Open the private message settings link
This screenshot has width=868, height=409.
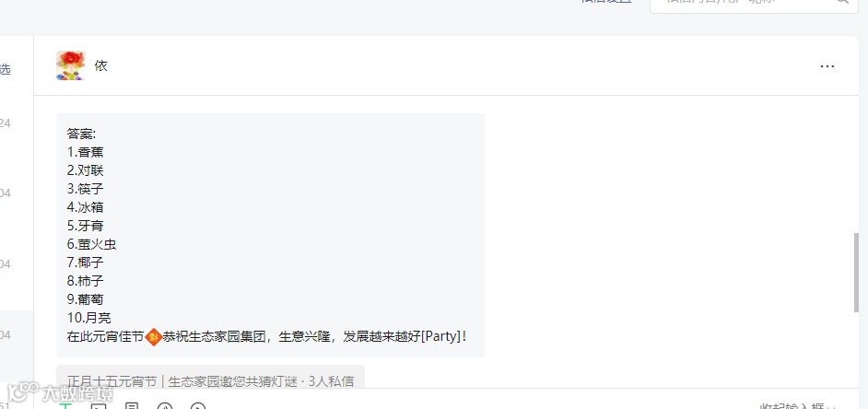click(606, 2)
